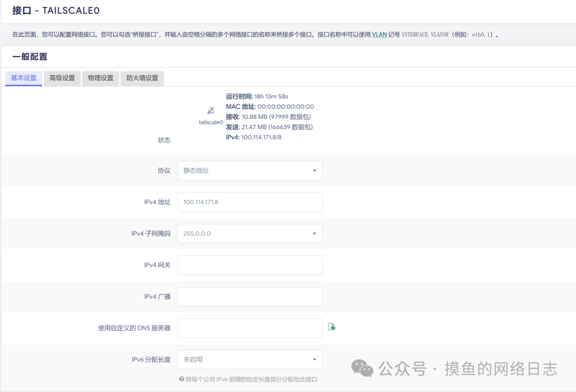576x392 pixels.
Task: Click the custom DNS 服务器 input field
Action: 250,328
